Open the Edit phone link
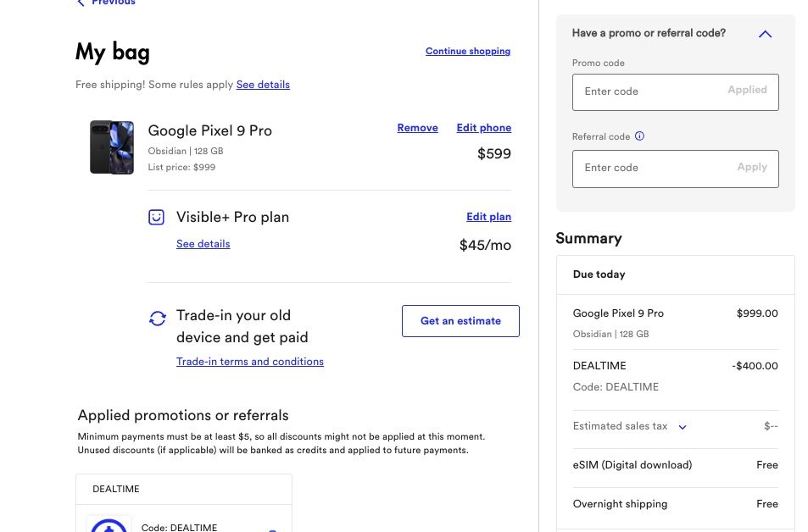 pos(483,128)
